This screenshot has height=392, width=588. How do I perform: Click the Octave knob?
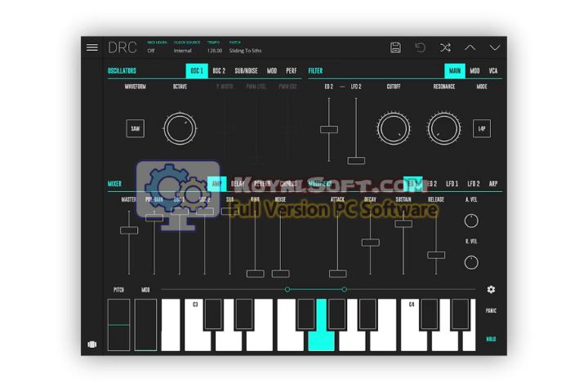coord(180,128)
